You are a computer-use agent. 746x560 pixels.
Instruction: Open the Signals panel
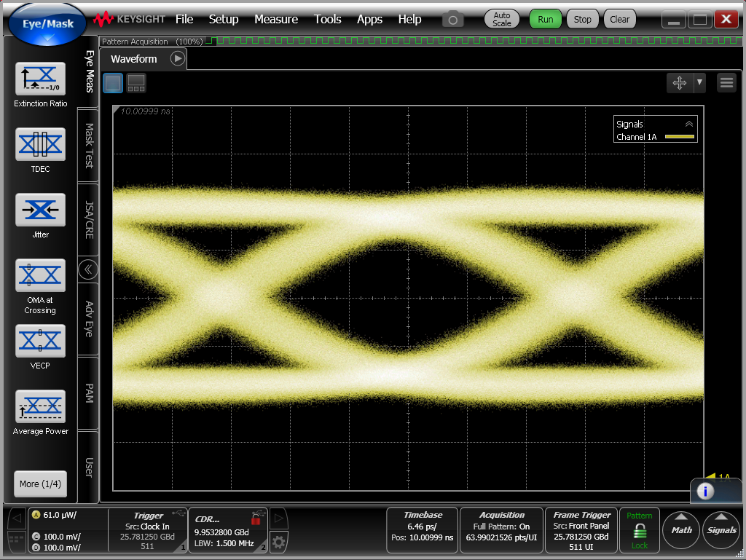(721, 530)
